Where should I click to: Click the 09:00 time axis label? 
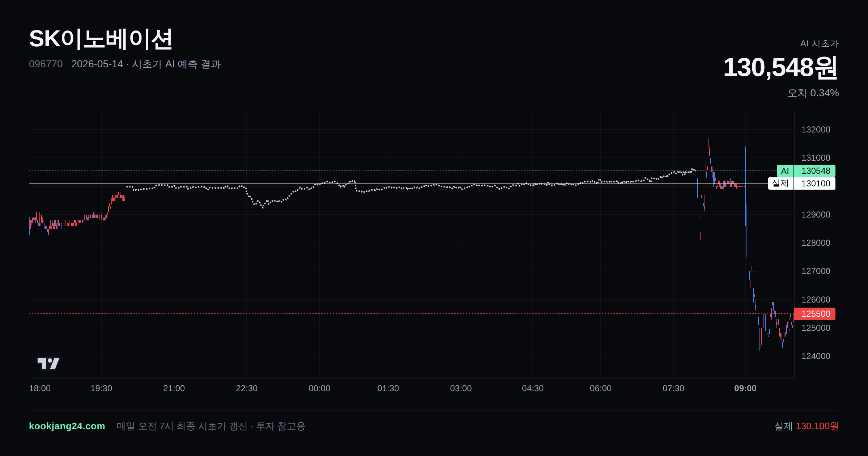point(745,388)
